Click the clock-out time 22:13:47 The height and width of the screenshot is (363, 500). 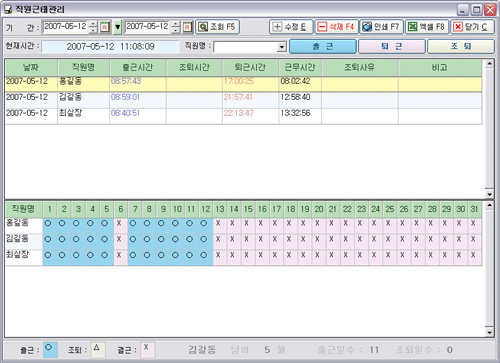[239, 113]
